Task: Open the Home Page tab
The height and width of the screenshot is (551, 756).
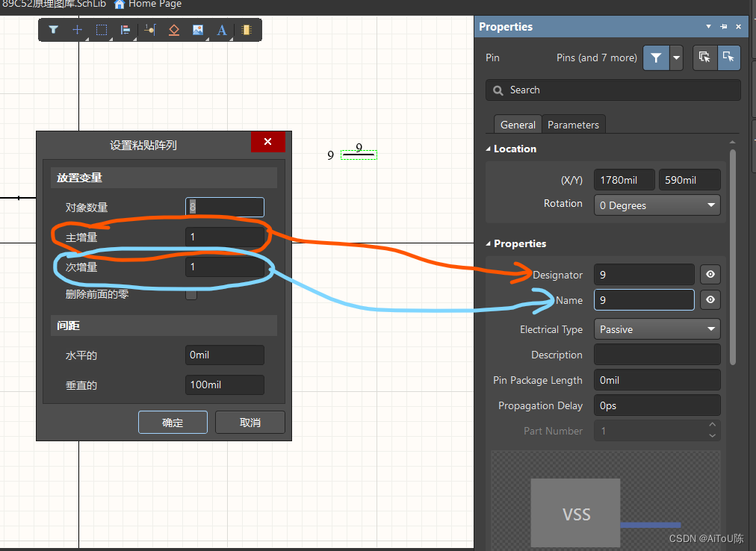Action: 148,4
